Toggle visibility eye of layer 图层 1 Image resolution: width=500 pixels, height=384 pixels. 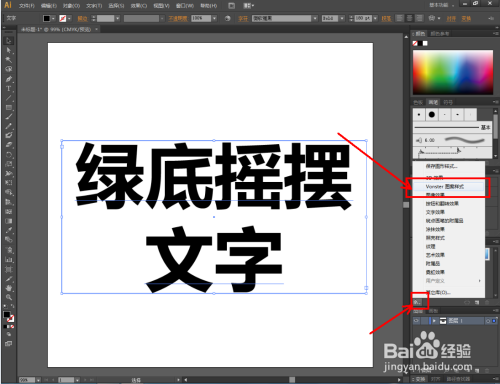[416, 321]
